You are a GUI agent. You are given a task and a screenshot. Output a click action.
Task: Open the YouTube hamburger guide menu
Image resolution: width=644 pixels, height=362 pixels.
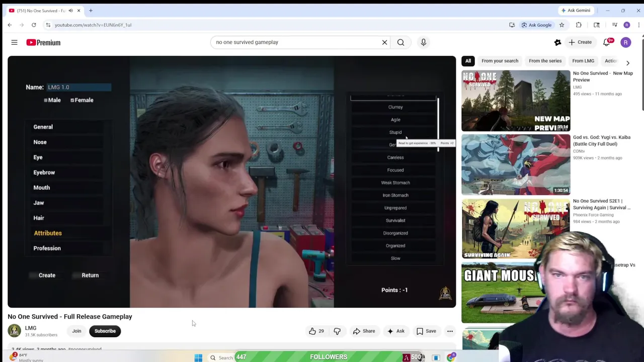[14, 42]
